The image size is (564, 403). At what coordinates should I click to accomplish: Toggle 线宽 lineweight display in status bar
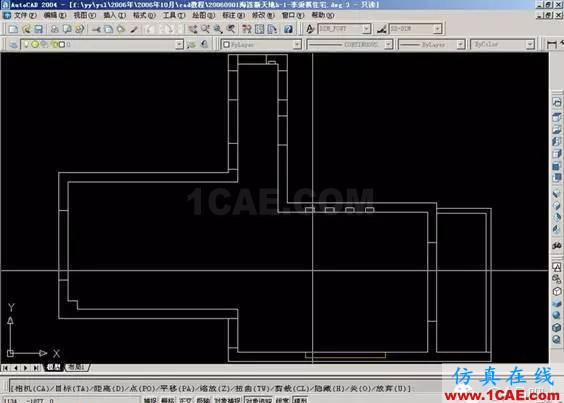click(x=282, y=400)
